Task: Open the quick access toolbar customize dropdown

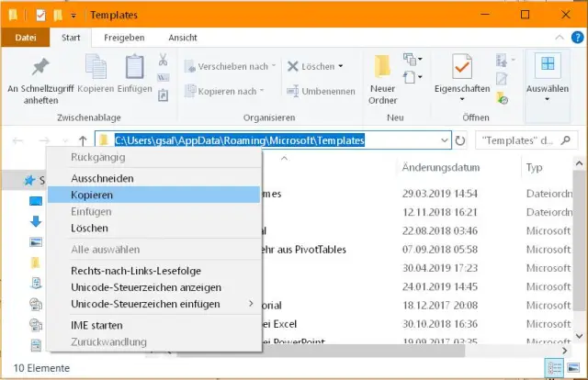Action: click(73, 16)
